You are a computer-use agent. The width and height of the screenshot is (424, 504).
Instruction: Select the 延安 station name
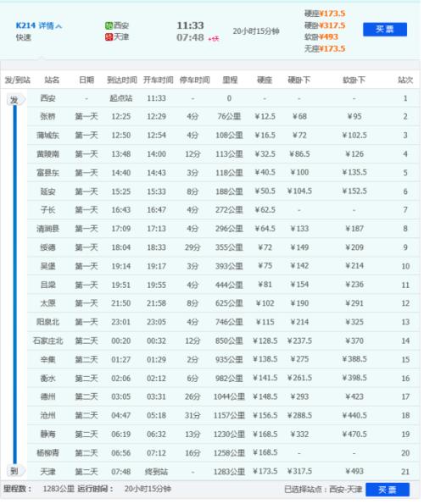click(48, 191)
